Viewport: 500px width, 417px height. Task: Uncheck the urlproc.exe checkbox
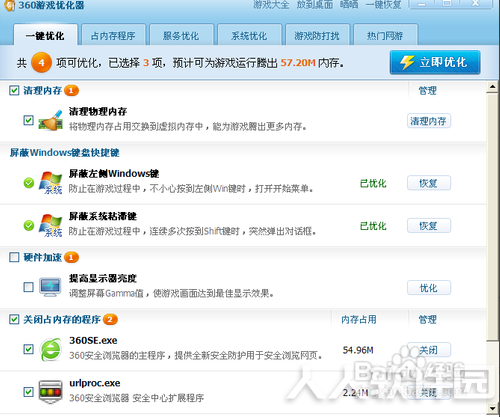tap(29, 392)
